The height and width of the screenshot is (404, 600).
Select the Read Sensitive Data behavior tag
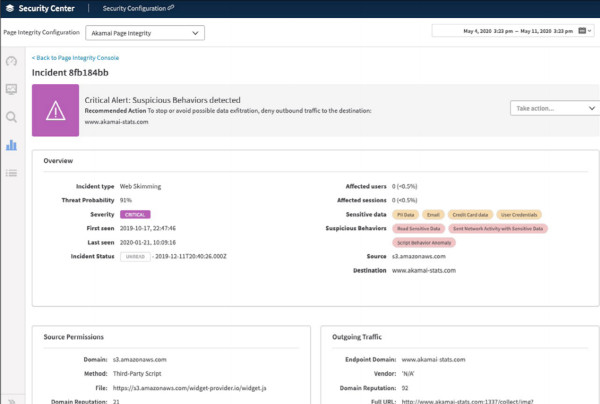pyautogui.click(x=419, y=228)
